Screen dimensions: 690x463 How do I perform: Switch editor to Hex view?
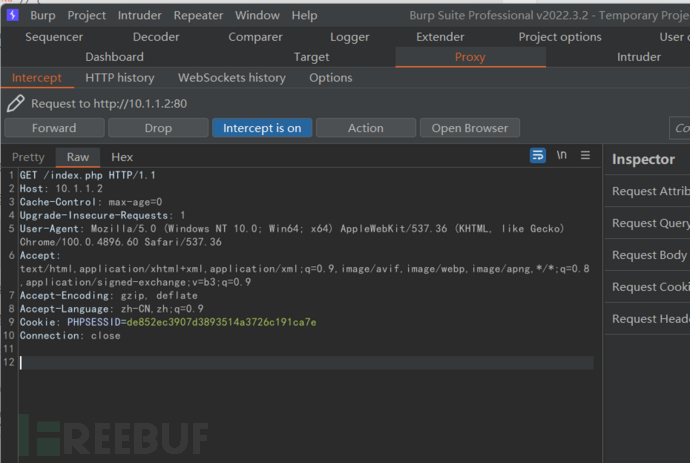coord(122,157)
